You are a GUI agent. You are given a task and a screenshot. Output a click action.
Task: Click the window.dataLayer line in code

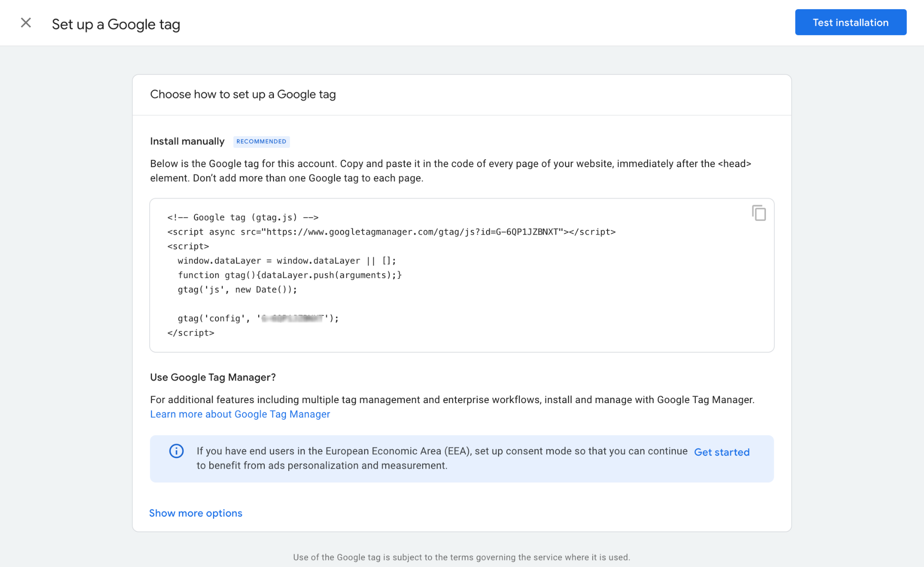tap(287, 260)
